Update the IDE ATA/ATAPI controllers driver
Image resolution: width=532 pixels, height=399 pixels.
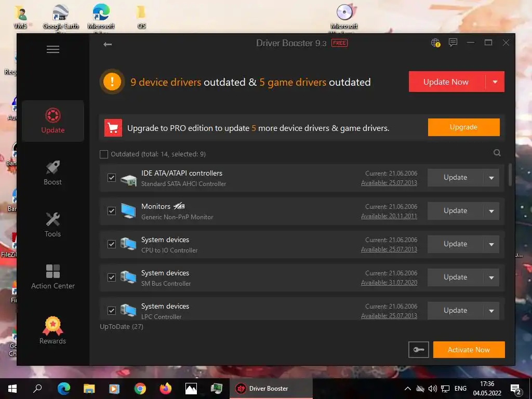tap(455, 178)
